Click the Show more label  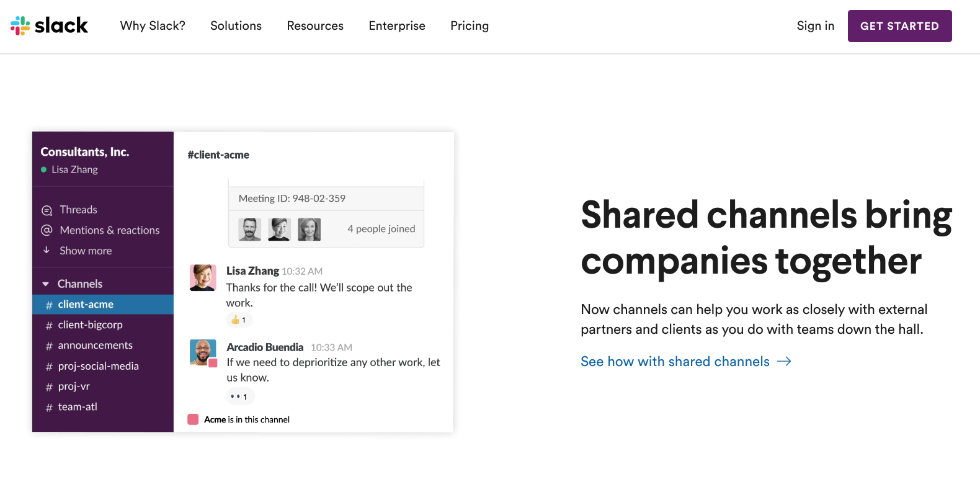86,251
